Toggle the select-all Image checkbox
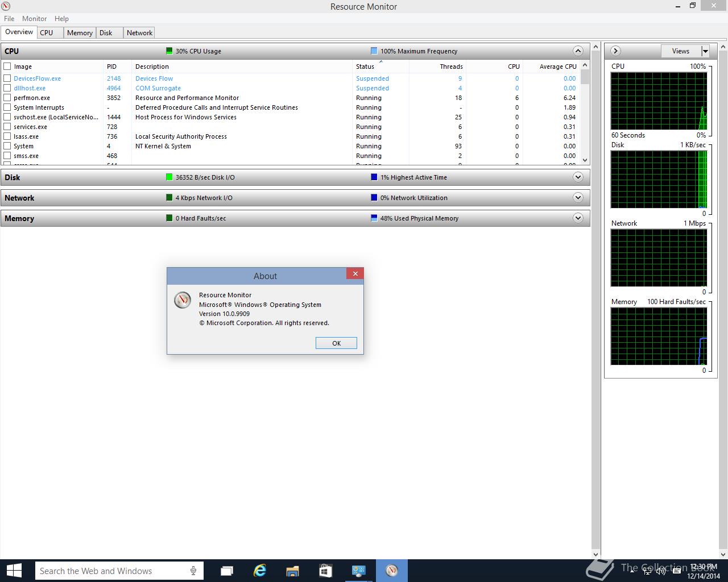This screenshot has height=582, width=728. (7, 66)
